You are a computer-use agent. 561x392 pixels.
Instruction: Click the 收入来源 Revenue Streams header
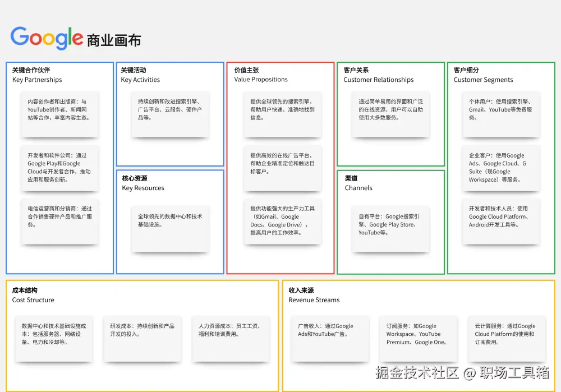pos(315,296)
